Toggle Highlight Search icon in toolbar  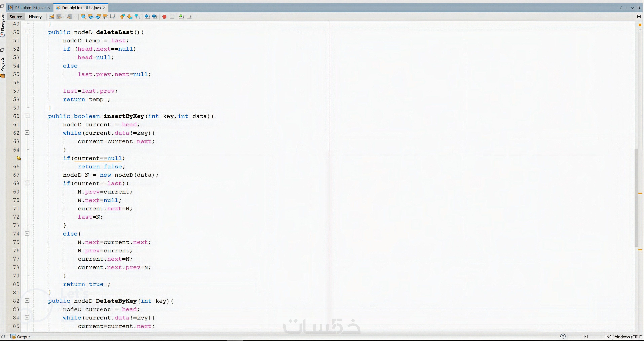point(105,17)
